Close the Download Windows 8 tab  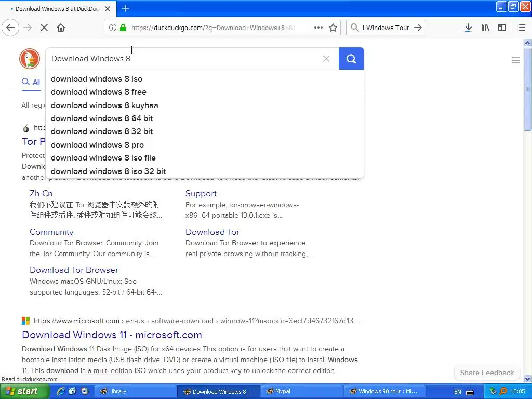(108, 9)
